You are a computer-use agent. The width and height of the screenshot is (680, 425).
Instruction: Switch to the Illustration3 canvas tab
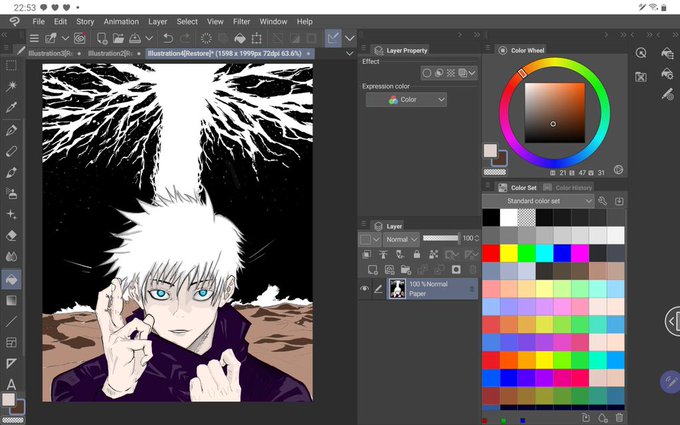(x=54, y=53)
